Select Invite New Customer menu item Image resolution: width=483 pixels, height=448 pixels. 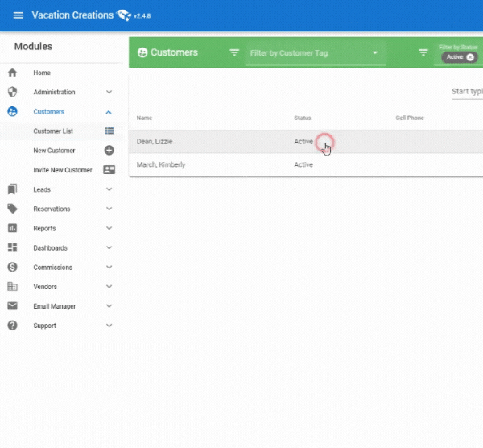point(63,170)
